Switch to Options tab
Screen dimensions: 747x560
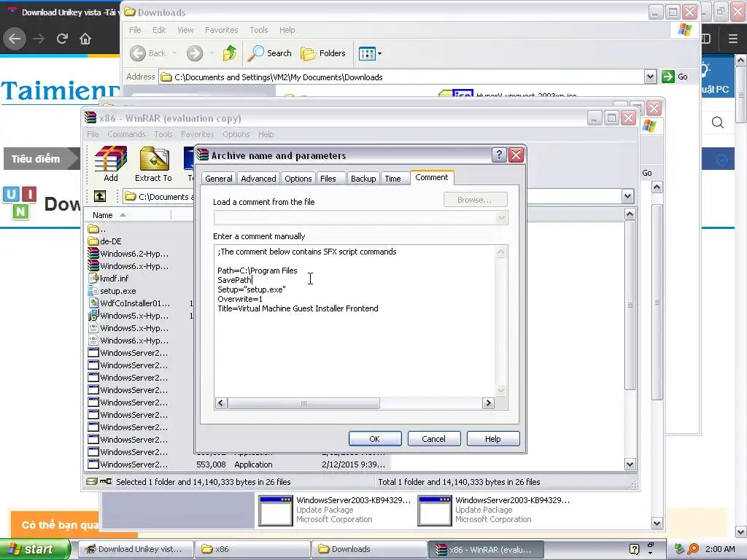point(298,179)
